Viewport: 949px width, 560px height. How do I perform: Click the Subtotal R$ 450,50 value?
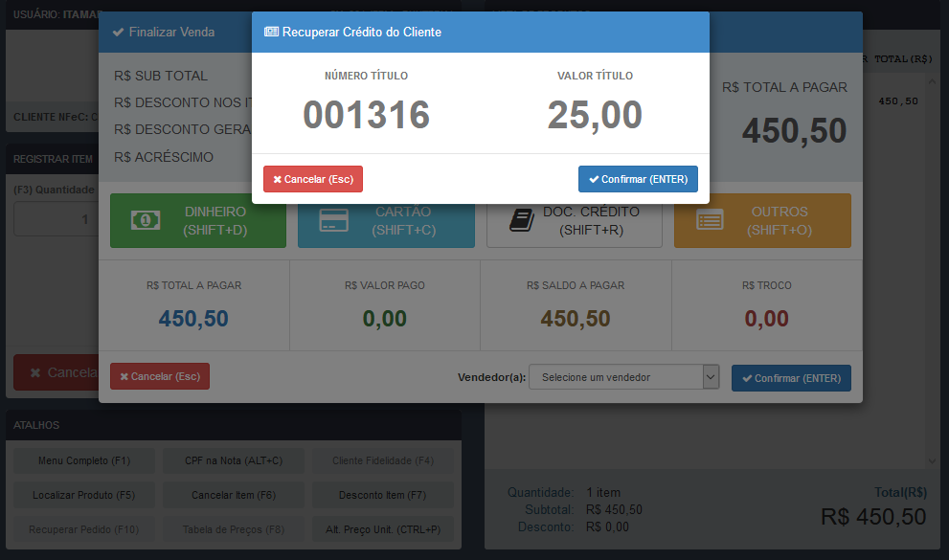[x=614, y=510]
